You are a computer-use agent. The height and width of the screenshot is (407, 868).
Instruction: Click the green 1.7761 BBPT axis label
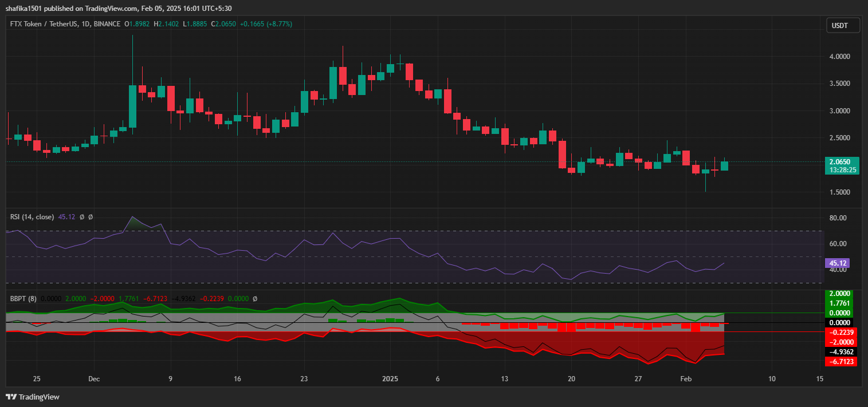pyautogui.click(x=840, y=303)
